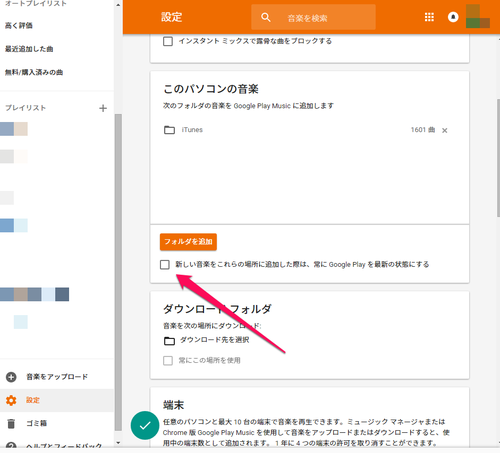Click the 設定 page title

[172, 17]
